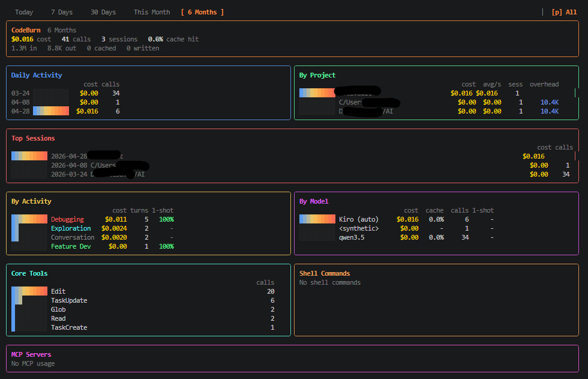This screenshot has height=379, width=588.
Task: Select the 2026-04-28 session row
Action: pos(292,156)
